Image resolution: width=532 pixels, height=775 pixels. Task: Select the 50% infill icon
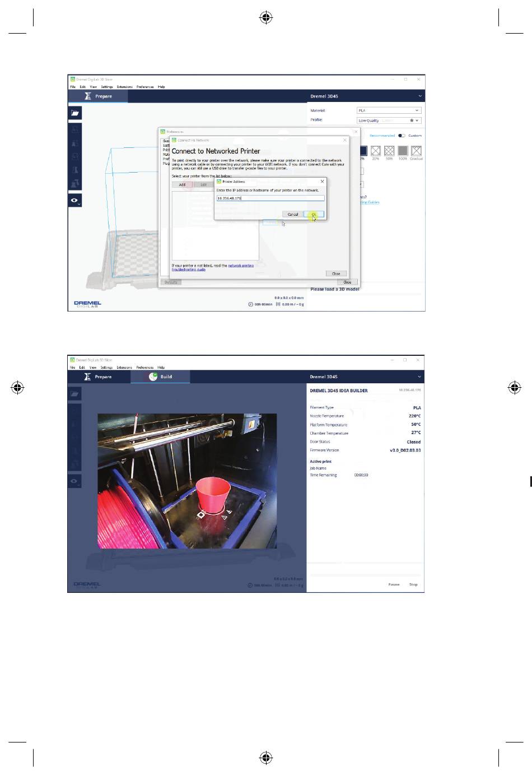pos(389,150)
